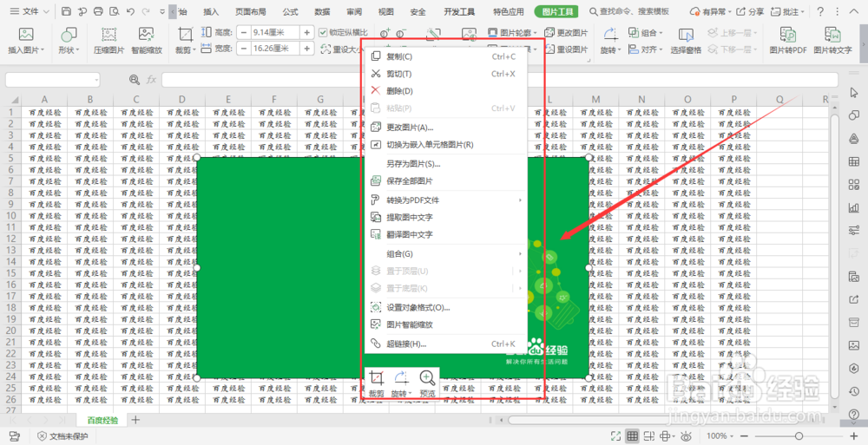Expand the Group (组合) dropdown in ribbon
This screenshot has width=868, height=445.
661,33
